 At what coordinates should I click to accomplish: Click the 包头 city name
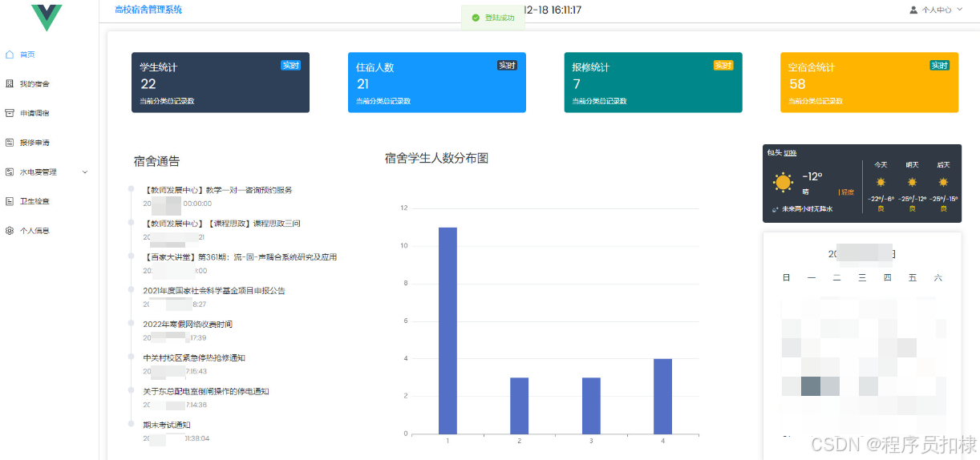point(774,153)
